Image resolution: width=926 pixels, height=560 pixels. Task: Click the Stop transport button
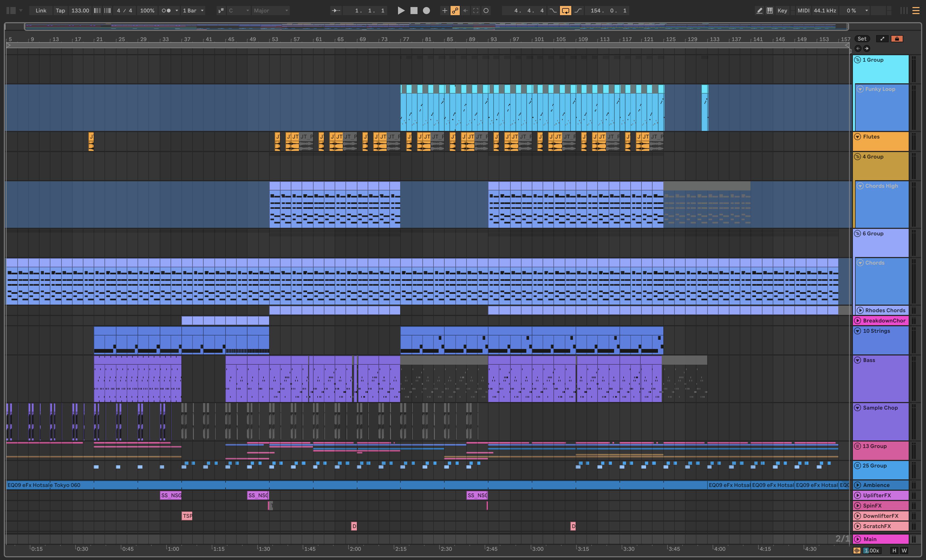[x=414, y=11]
